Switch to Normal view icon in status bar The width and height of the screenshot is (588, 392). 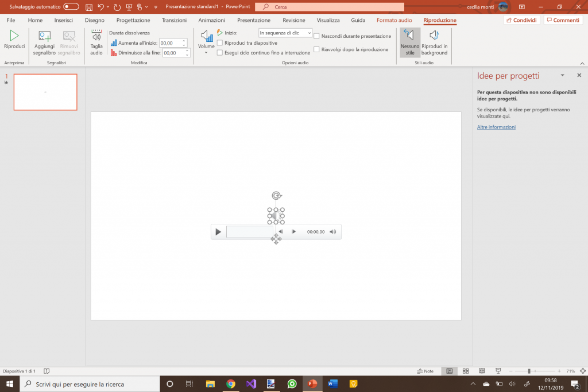[449, 371]
